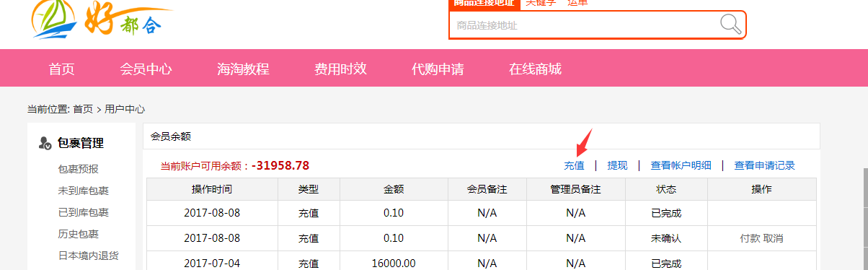Click the 操作时间 column header
Viewport: 868px width, 270px height.
[212, 189]
